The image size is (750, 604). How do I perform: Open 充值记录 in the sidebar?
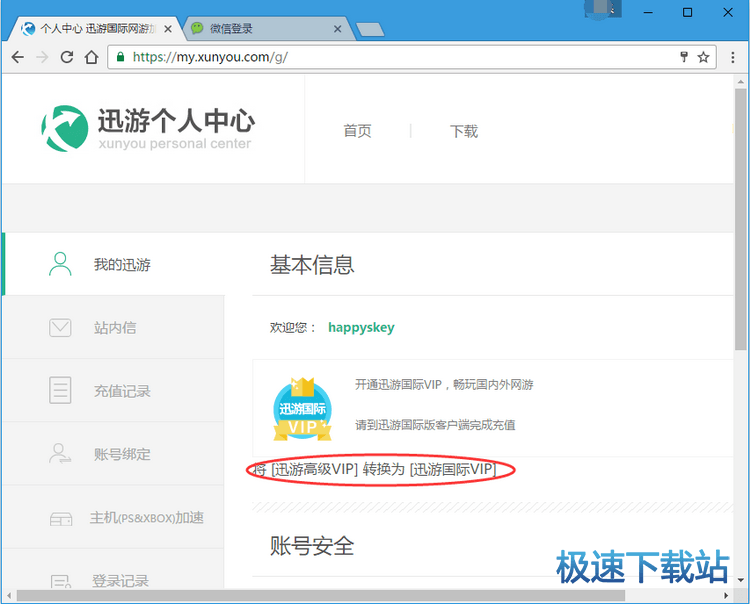(114, 391)
